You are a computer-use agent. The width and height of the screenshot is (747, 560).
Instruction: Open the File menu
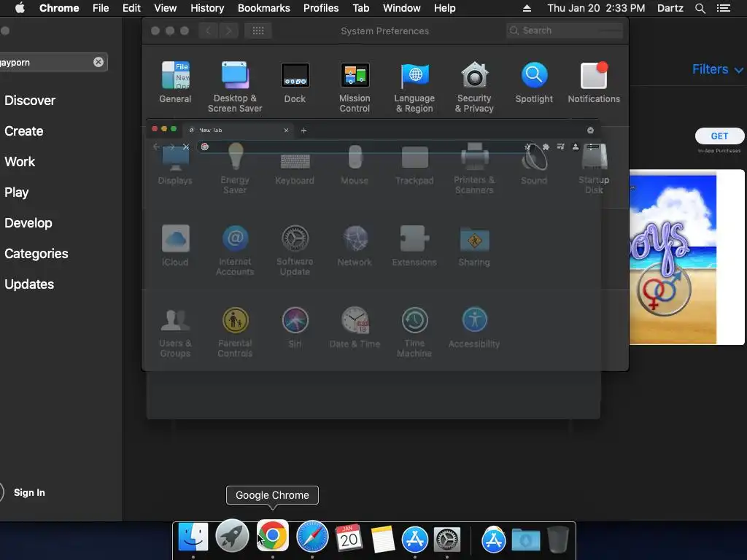(101, 8)
